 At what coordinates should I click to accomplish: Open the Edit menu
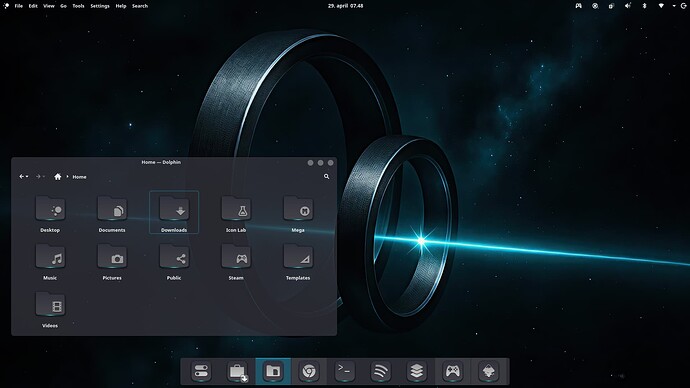click(x=33, y=6)
